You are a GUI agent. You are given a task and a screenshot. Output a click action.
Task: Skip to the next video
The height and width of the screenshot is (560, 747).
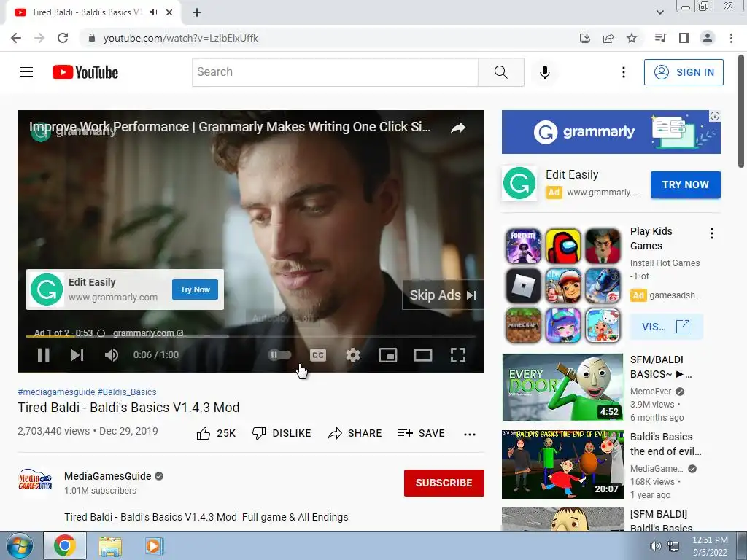point(77,355)
